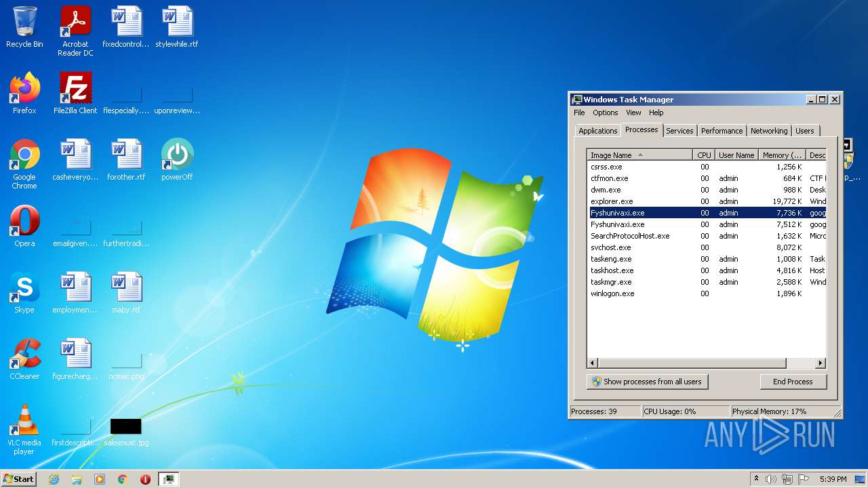Switch to the Applications tab
The image size is (868, 488).
tap(597, 131)
